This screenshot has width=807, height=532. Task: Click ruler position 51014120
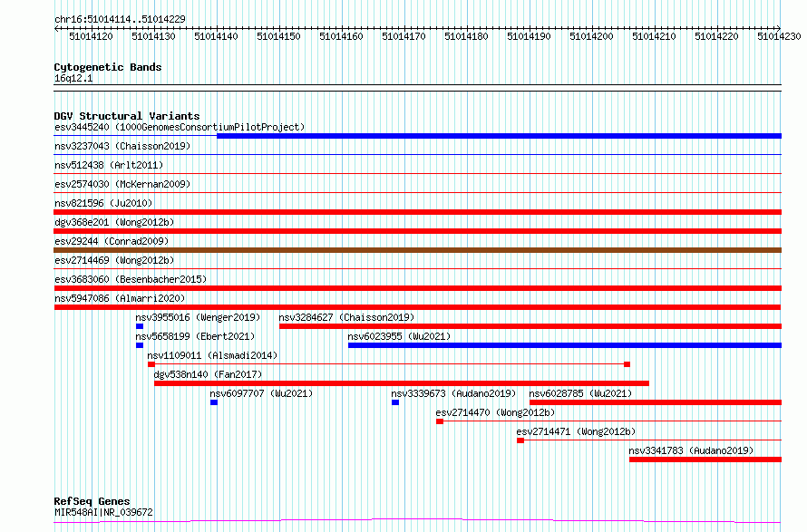[x=91, y=36]
